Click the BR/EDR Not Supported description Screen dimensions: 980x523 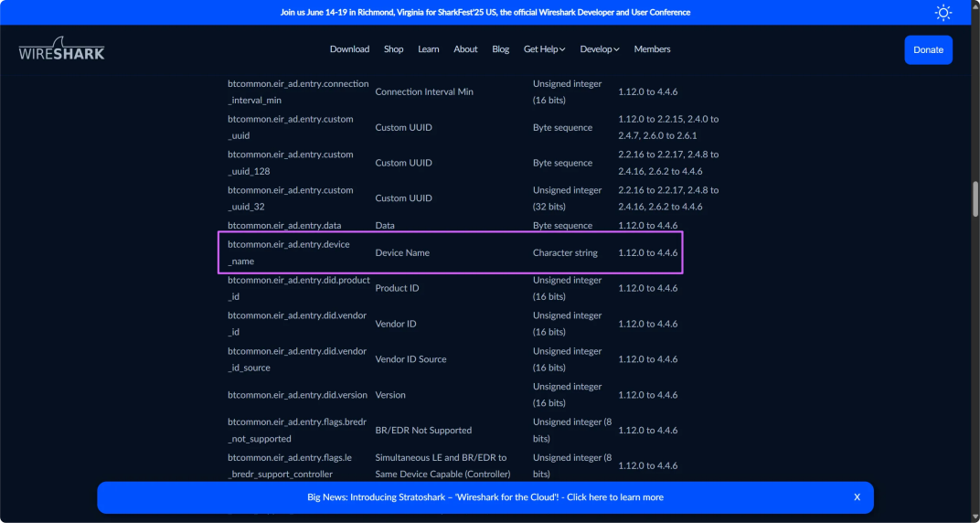tap(423, 431)
